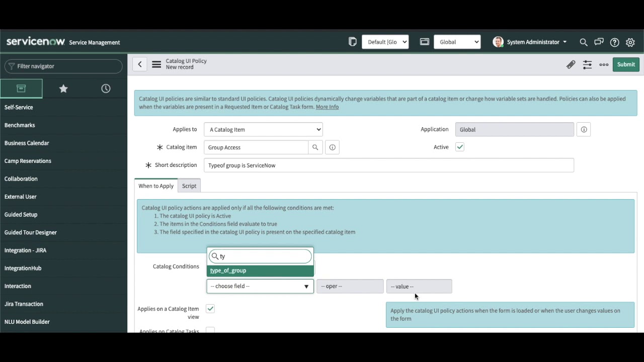This screenshot has width=644, height=362.
Task: Open Business Calendar in the navigator
Action: coord(27,143)
